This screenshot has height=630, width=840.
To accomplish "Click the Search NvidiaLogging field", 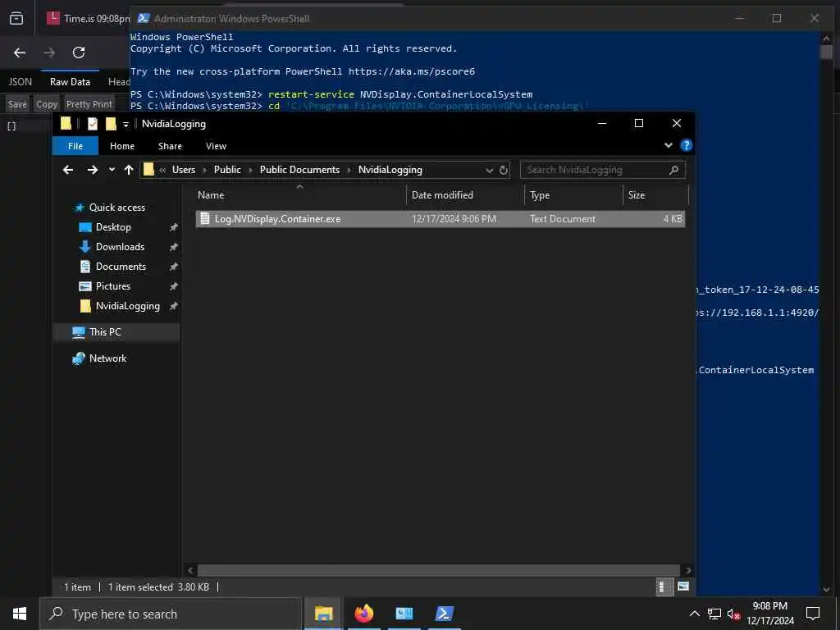I will [603, 170].
